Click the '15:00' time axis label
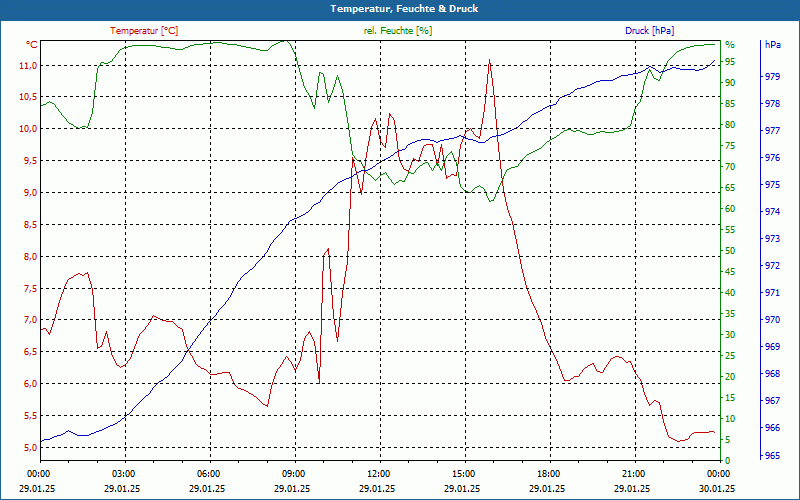The height and width of the screenshot is (500, 800). (x=465, y=473)
